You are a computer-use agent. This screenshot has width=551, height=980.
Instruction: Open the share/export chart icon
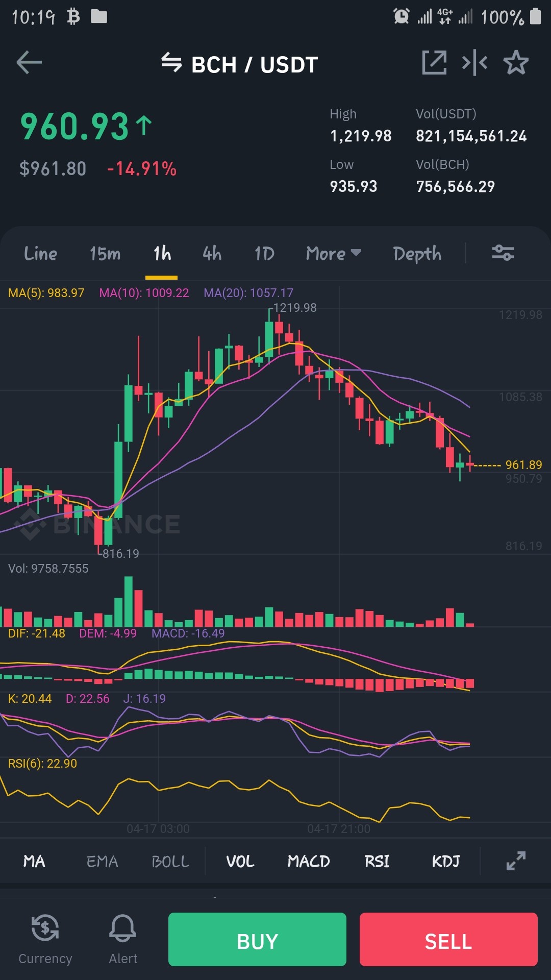click(434, 63)
